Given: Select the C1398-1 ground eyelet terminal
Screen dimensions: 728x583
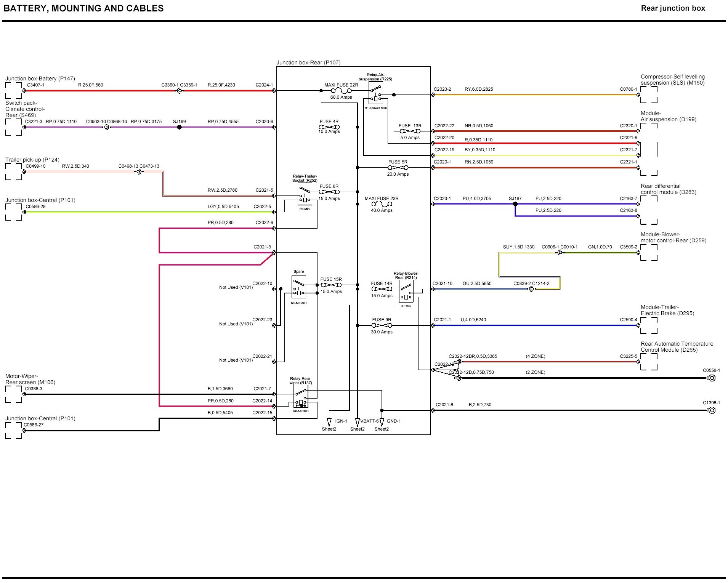Looking at the screenshot, I should [711, 410].
